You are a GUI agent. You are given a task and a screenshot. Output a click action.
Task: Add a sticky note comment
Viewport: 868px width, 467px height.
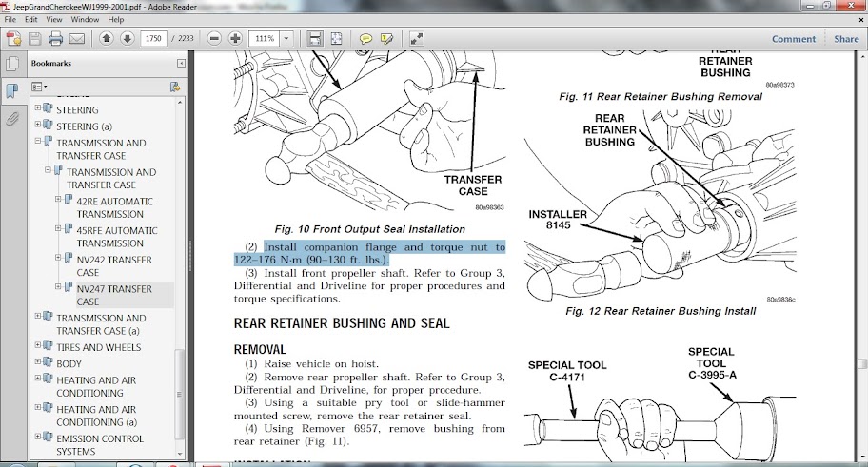pyautogui.click(x=365, y=39)
